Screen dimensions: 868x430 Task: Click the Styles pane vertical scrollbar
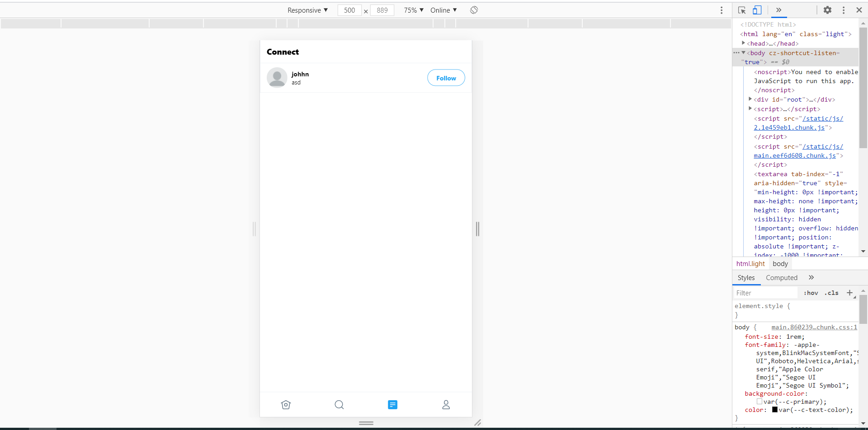[x=863, y=310]
